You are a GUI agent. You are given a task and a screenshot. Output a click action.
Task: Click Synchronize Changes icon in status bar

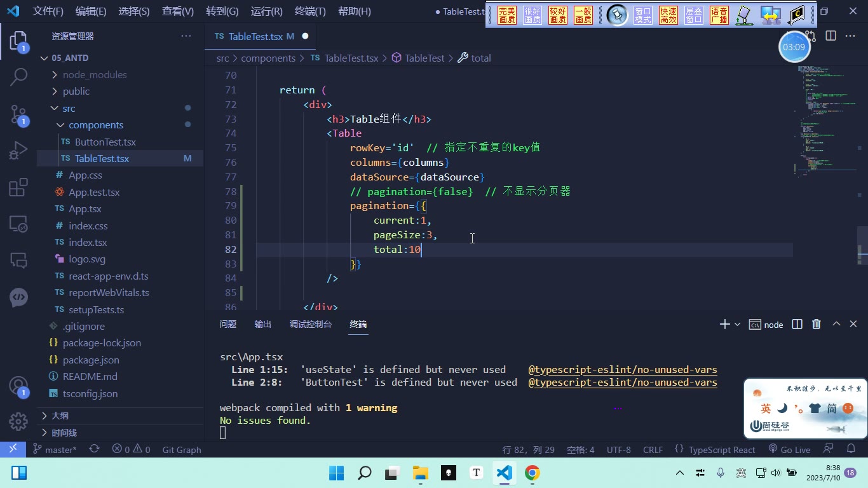[94, 449]
